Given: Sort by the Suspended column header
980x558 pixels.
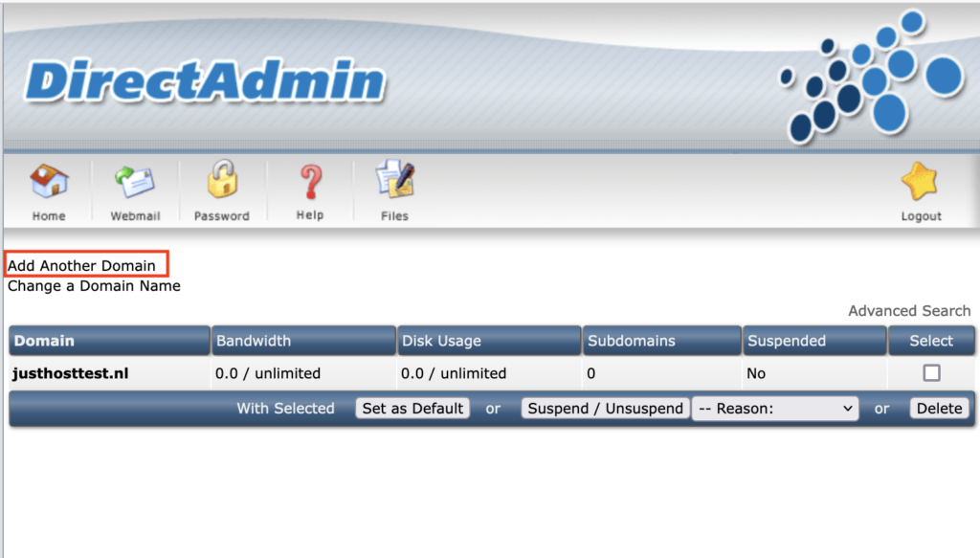Looking at the screenshot, I should 814,341.
